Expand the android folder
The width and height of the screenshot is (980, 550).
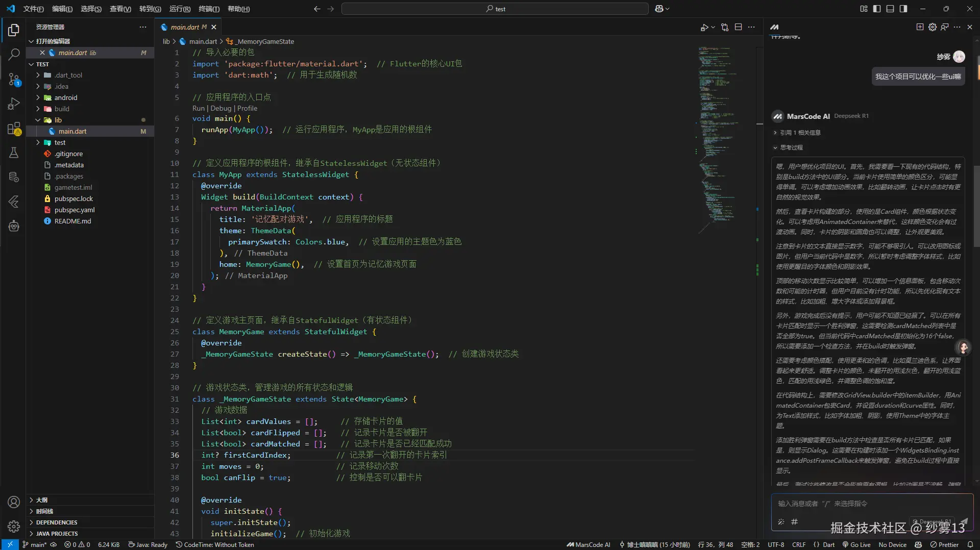point(66,97)
